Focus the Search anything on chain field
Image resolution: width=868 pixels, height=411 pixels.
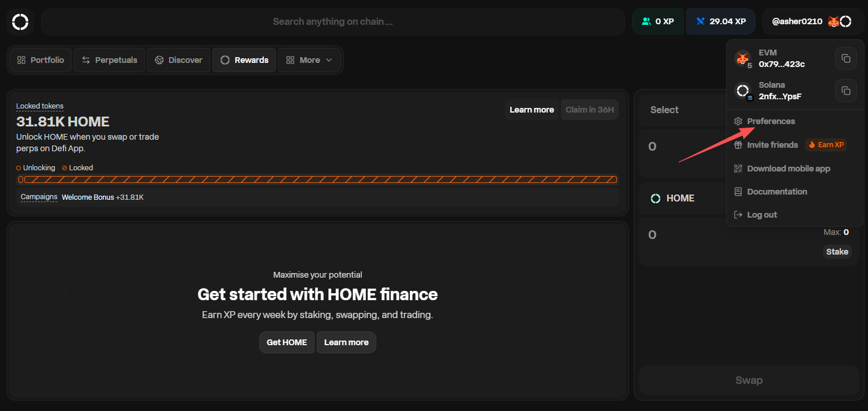pos(332,22)
